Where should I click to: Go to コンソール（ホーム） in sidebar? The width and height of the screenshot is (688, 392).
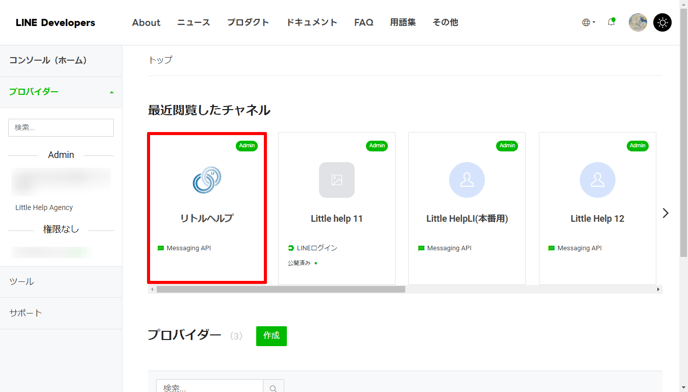[x=61, y=61]
